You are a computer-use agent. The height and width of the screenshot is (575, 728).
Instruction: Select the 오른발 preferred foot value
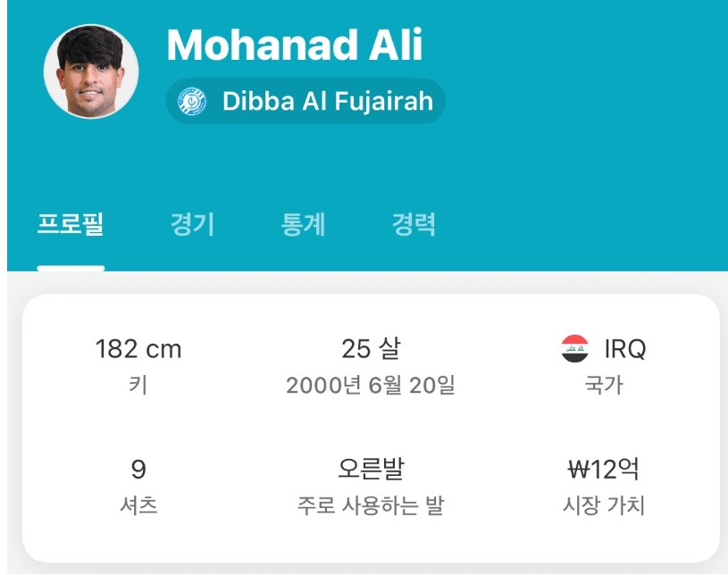tap(371, 469)
